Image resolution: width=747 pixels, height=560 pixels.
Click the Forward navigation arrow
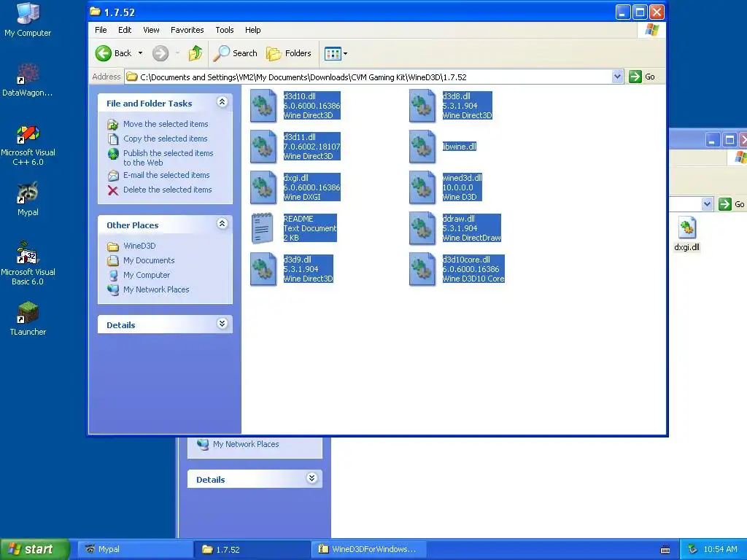(160, 53)
